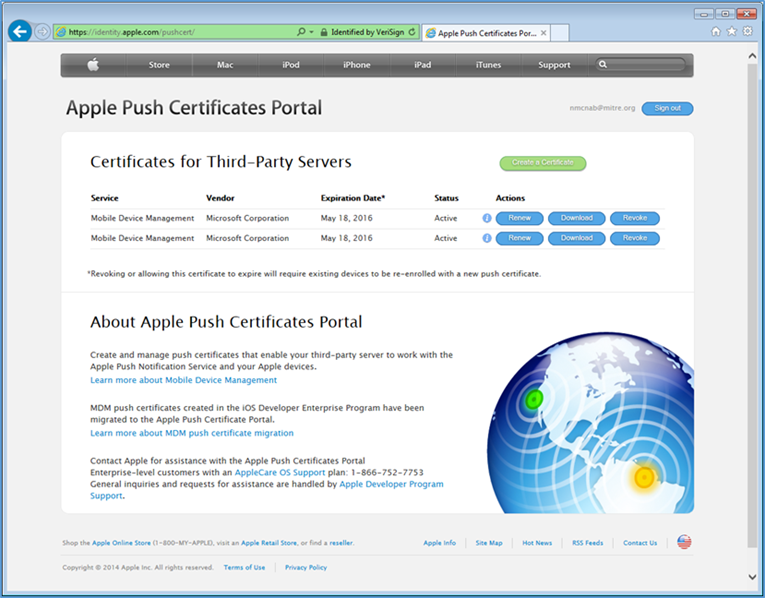The image size is (765, 598).
Task: Open the Apple Online Store footer link
Action: pyautogui.click(x=121, y=543)
